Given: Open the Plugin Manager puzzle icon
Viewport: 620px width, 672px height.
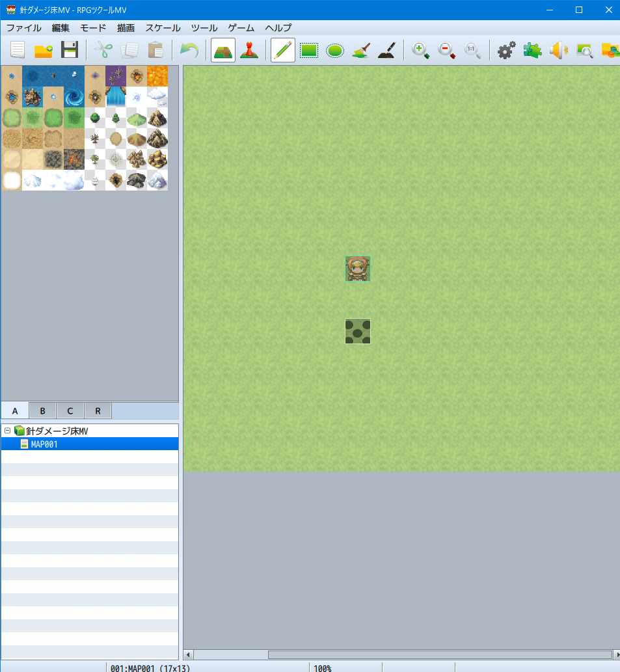Looking at the screenshot, I should point(533,50).
